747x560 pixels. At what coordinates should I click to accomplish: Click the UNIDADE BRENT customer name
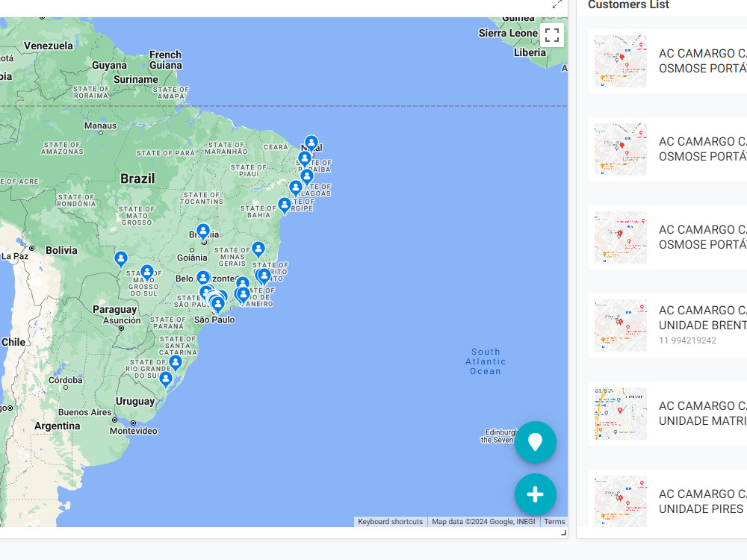(703, 317)
